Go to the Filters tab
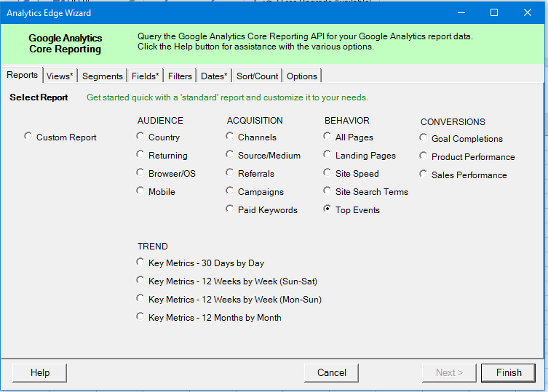Screen dimensions: 548x392 180,76
